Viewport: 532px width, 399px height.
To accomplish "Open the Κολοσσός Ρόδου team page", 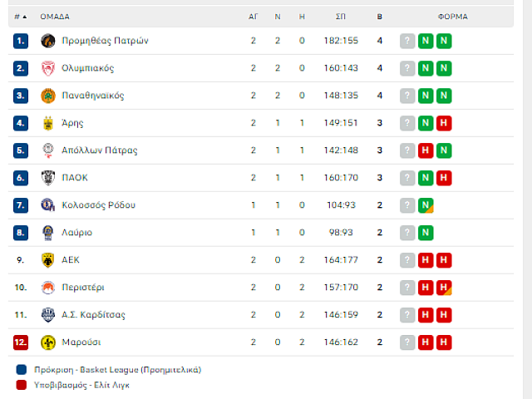I will (x=98, y=205).
